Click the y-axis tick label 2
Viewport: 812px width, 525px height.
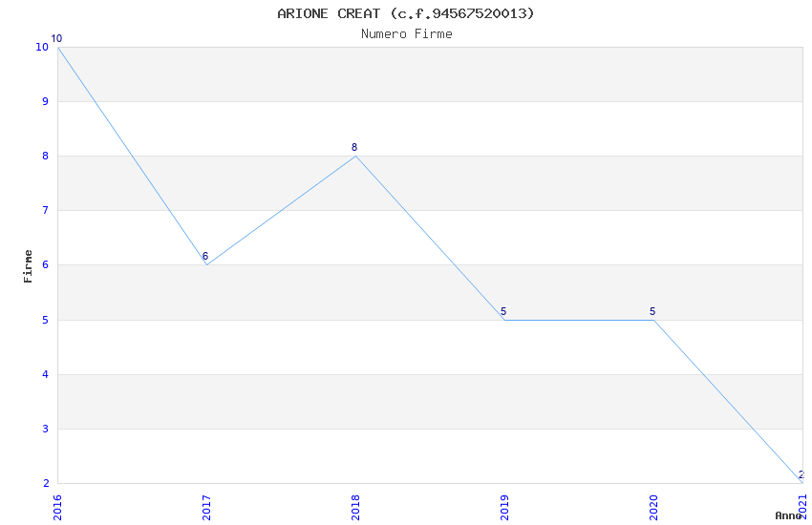[45, 483]
